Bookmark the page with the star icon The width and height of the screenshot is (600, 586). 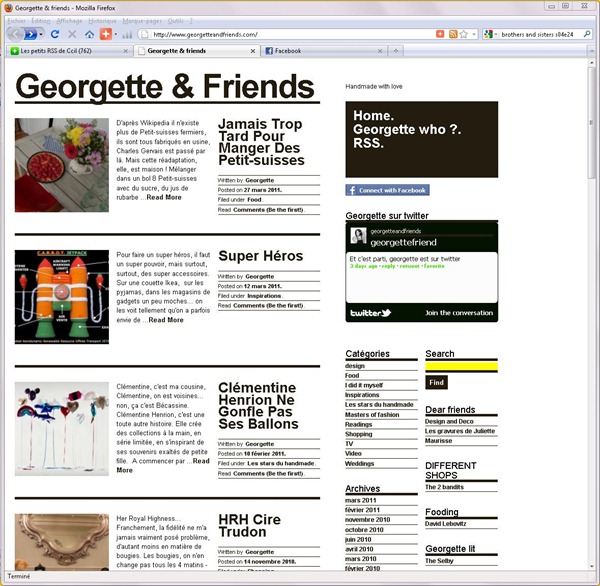coord(464,34)
